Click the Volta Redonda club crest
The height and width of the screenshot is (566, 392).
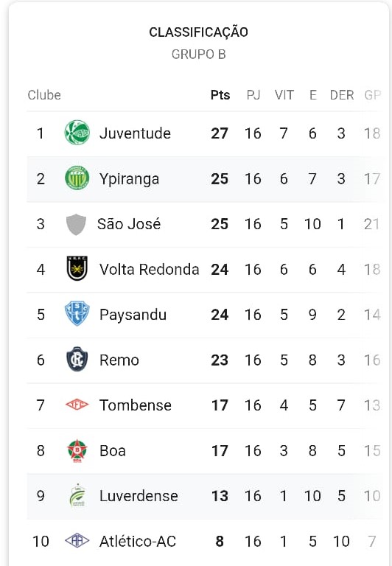coord(77,268)
